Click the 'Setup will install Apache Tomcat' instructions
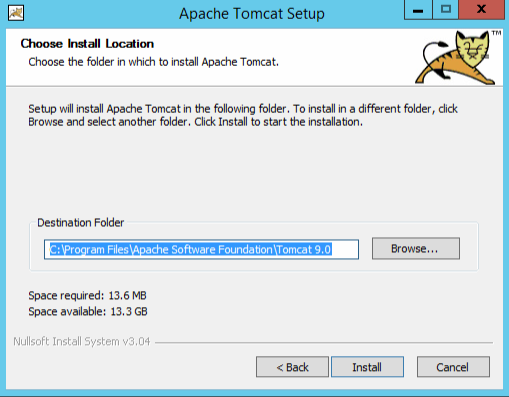Screen dimensions: 509x397 243,115
